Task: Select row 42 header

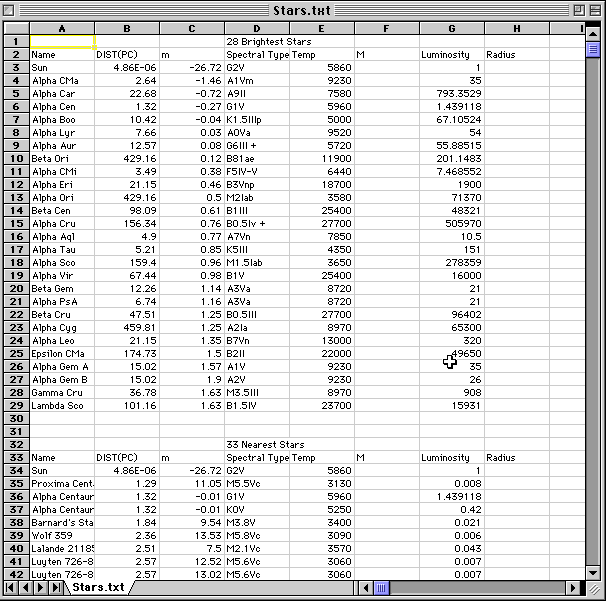Action: pyautogui.click(x=16, y=575)
